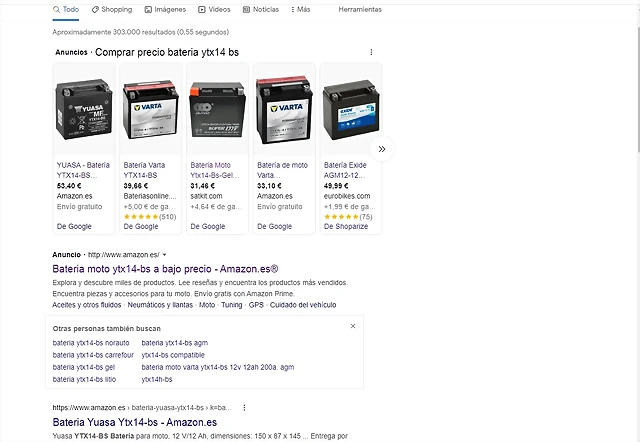Screen dimensions: 640x442
Task: Search bateria ytx14-bs litio suggestion
Action: pyautogui.click(x=84, y=380)
